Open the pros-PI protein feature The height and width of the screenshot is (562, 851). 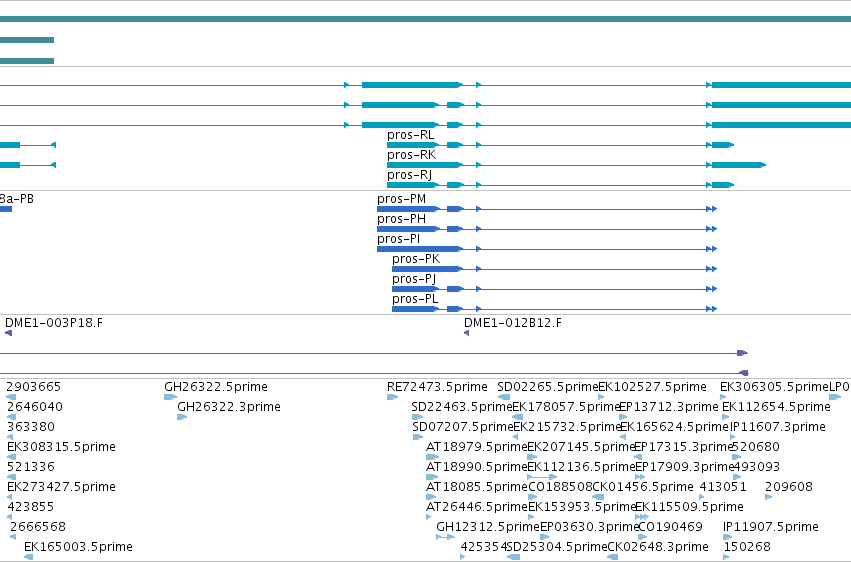547,249
